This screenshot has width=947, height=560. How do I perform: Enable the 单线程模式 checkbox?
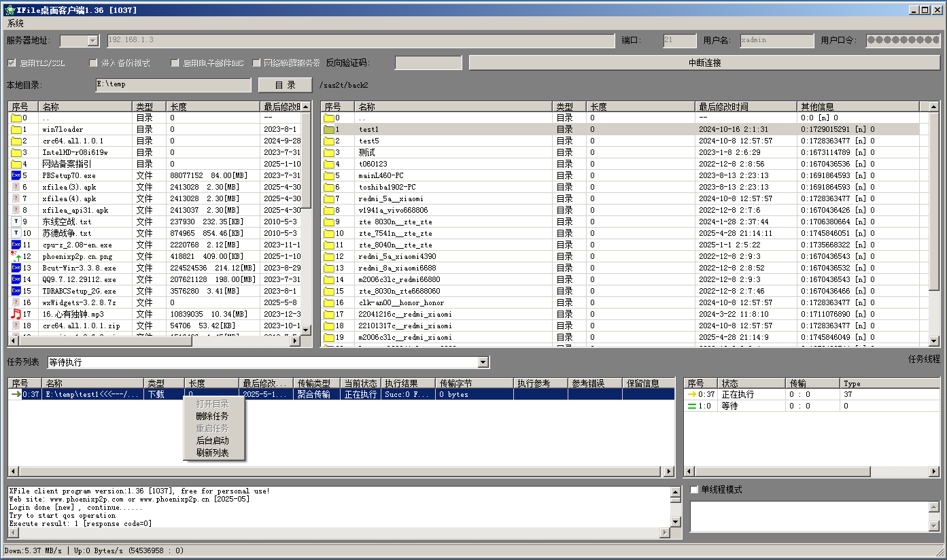[x=694, y=489]
